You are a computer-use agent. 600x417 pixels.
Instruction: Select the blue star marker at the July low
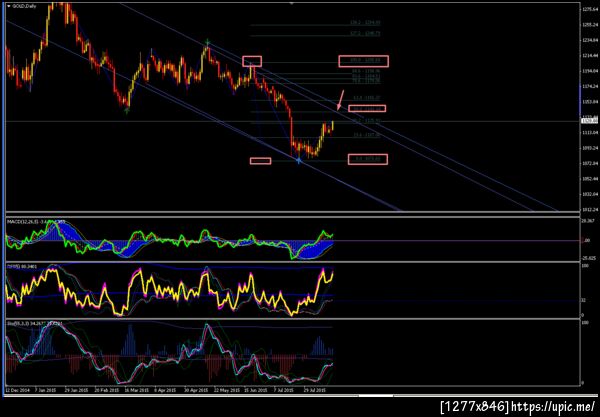point(298,161)
